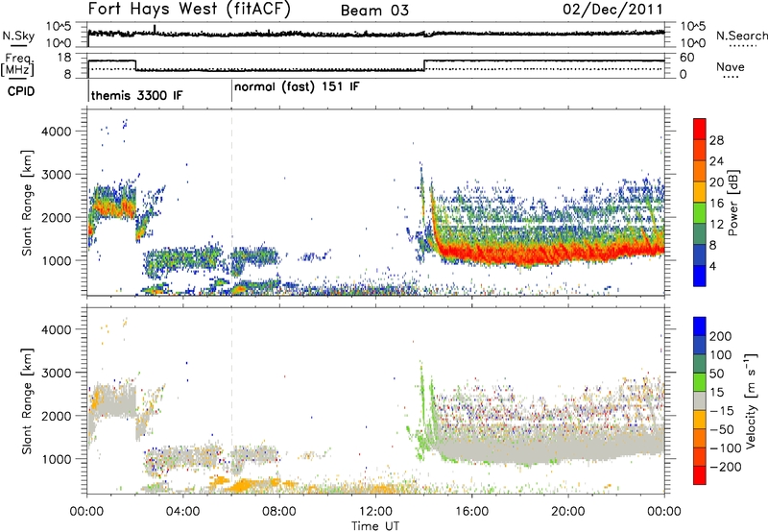
Task: Click the '16:00' time tick label
Action: pos(471,512)
